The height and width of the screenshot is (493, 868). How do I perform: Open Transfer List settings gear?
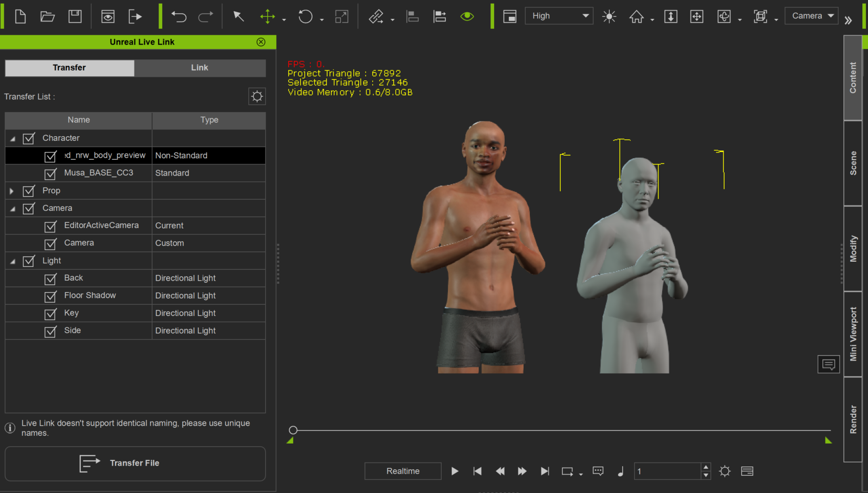[257, 96]
